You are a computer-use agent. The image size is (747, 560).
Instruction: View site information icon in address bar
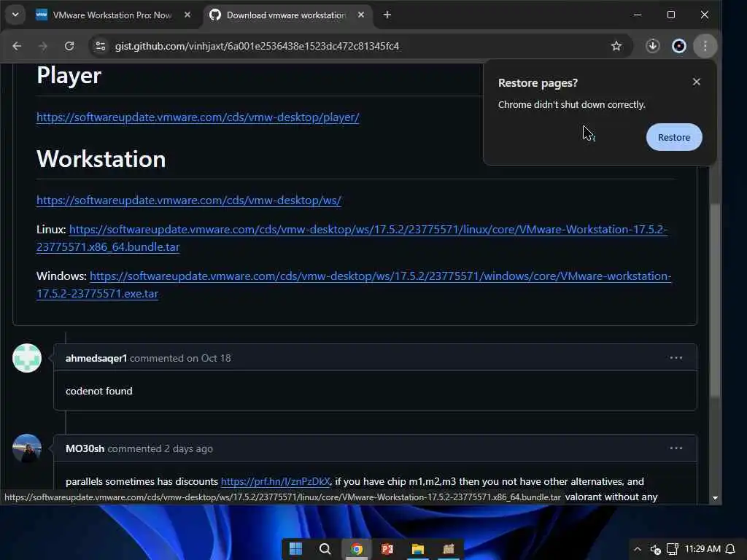101,46
